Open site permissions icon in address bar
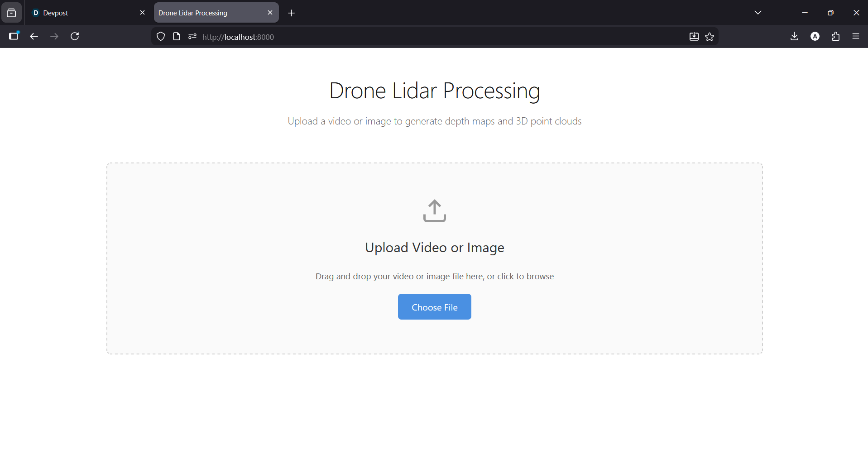The height and width of the screenshot is (459, 868). (x=192, y=37)
